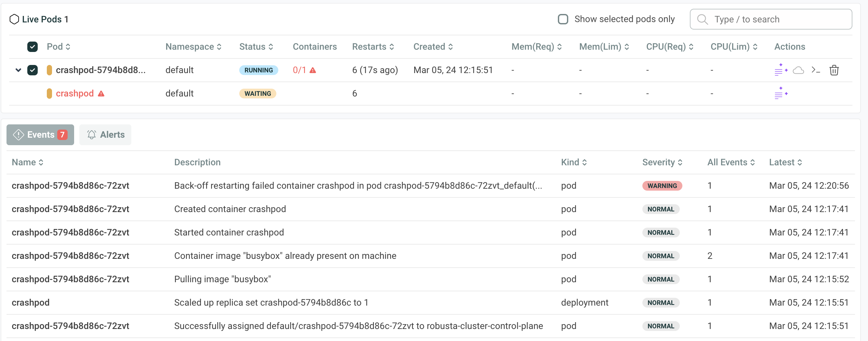The height and width of the screenshot is (341, 868).
Task: Click the cloud icon in pod actions
Action: 798,70
